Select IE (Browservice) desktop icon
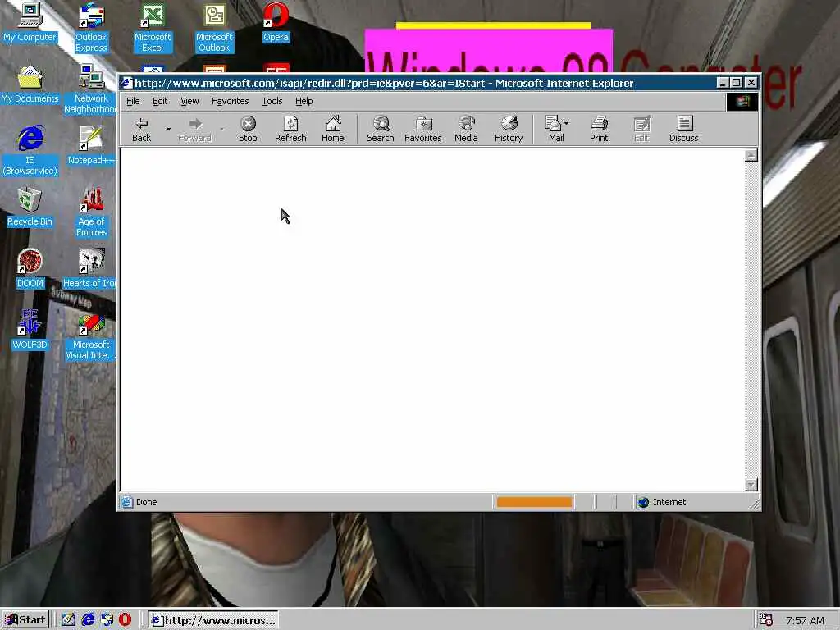This screenshot has height=630, width=840. [x=30, y=151]
